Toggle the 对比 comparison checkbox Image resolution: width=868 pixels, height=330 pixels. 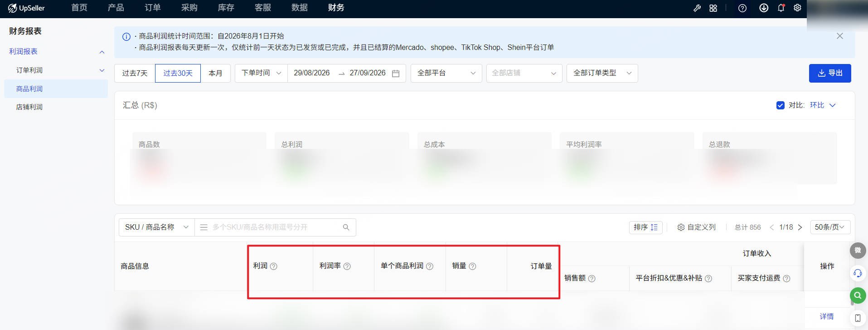click(781, 105)
